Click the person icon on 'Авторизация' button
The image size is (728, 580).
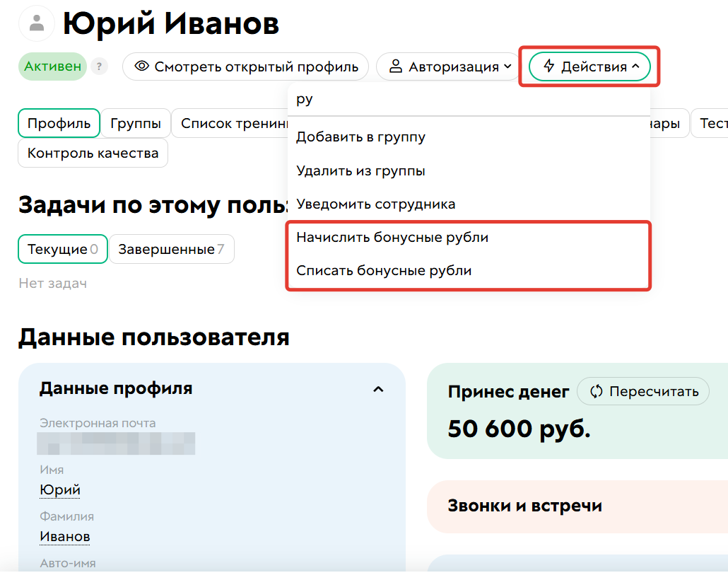click(397, 66)
